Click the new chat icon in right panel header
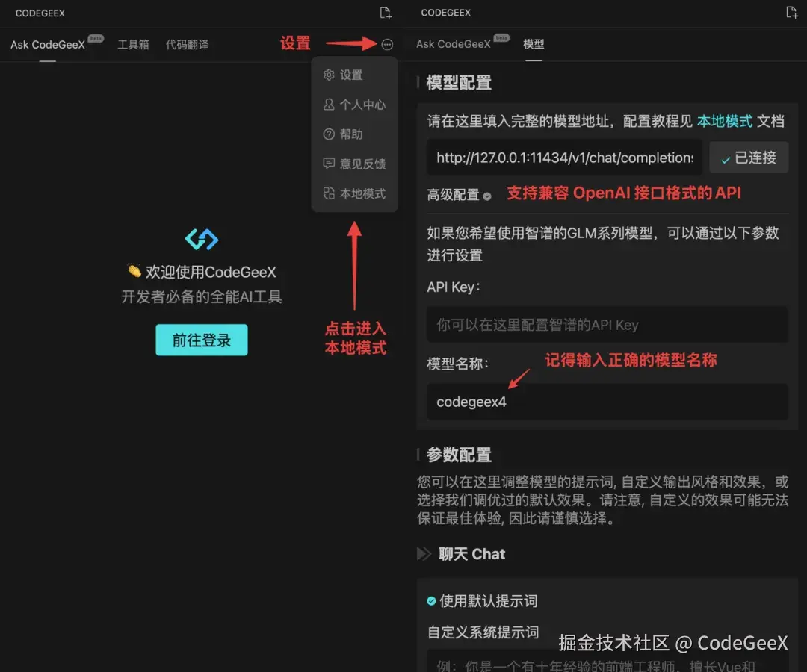807x672 pixels. [792, 13]
